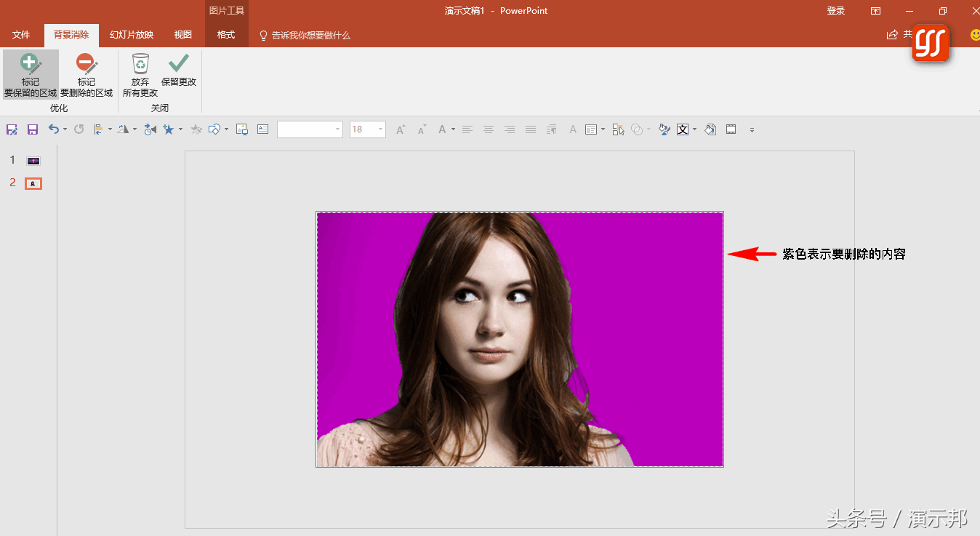Open the Selection Pane icon
The width and height of the screenshot is (980, 536).
coord(619,129)
